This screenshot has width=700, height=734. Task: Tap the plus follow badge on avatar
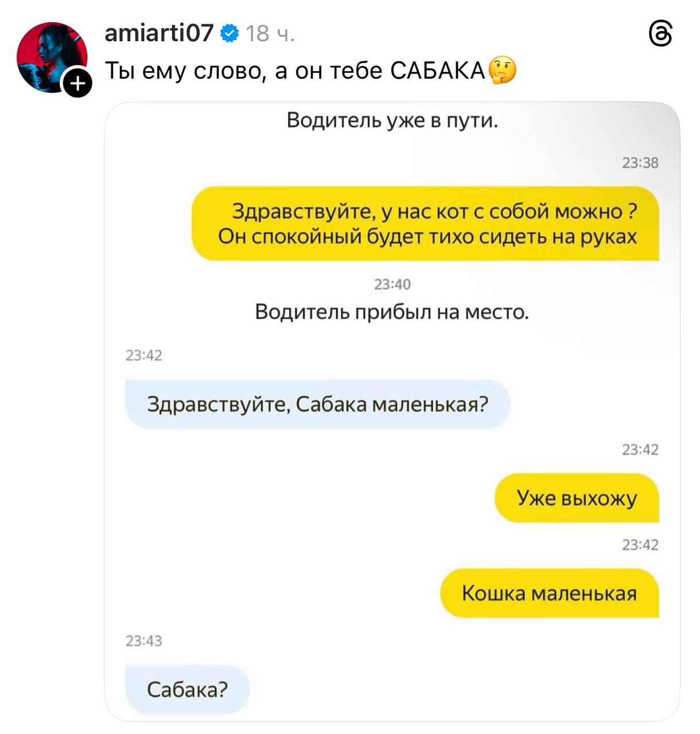[77, 84]
